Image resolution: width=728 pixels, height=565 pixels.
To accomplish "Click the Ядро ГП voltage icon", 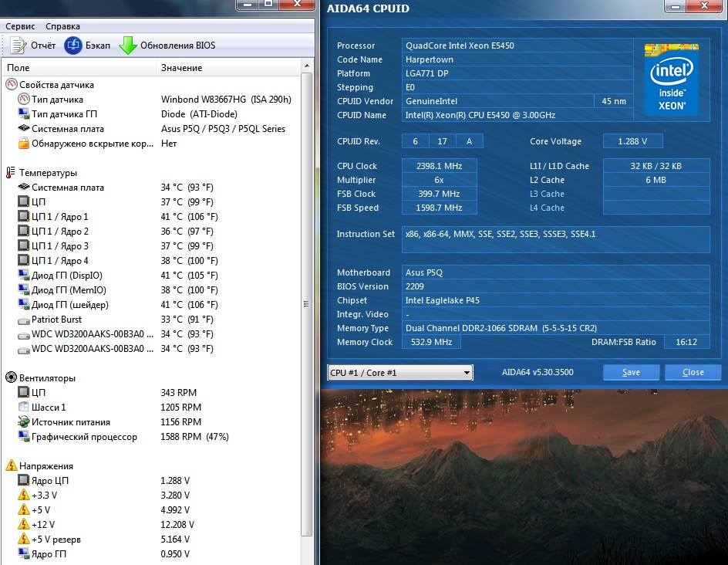I will click(24, 553).
